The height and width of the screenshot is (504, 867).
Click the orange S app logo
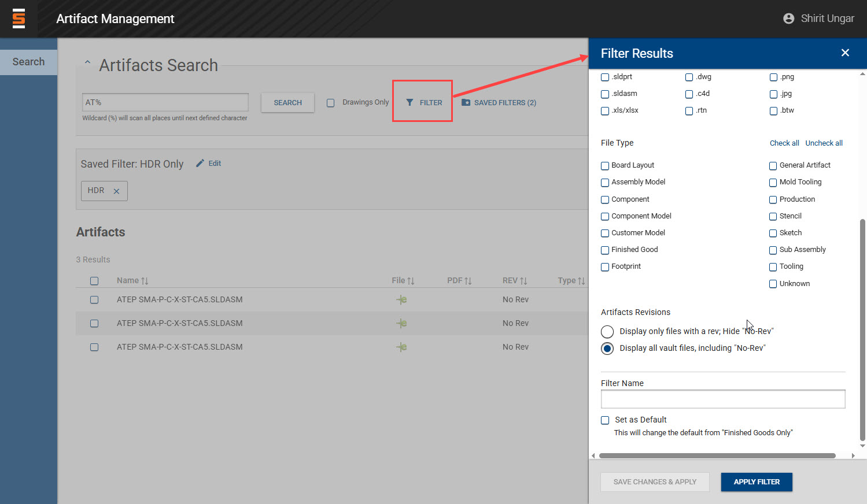[x=19, y=18]
